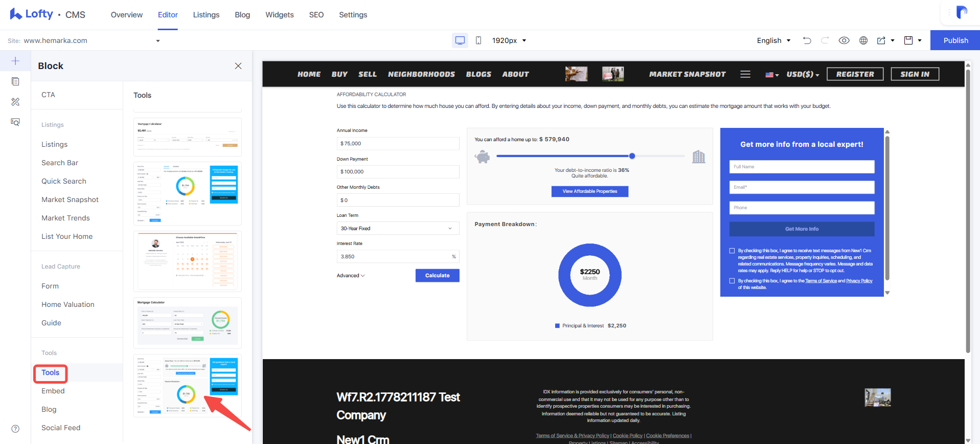Click the blue Calculate button
Screen dimensions: 980x444
[x=438, y=275]
